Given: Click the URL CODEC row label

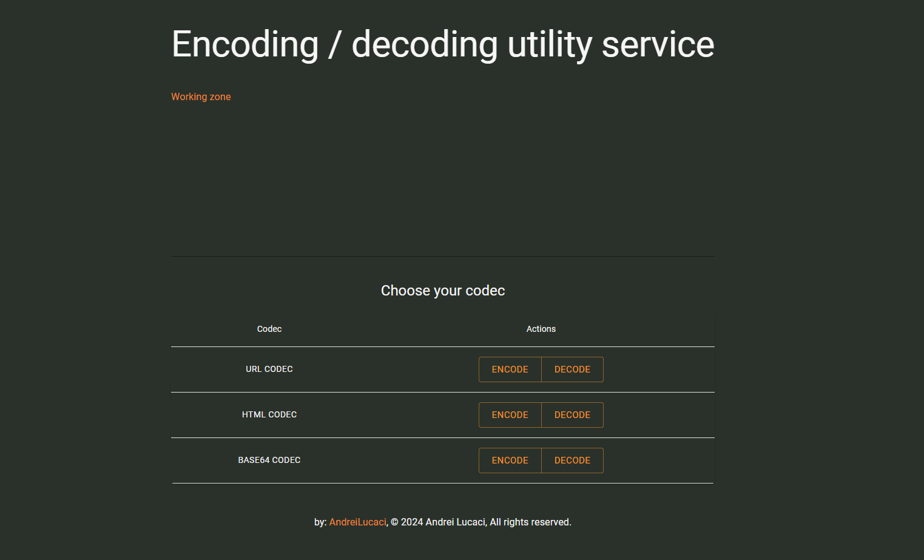Looking at the screenshot, I should pyautogui.click(x=269, y=369).
